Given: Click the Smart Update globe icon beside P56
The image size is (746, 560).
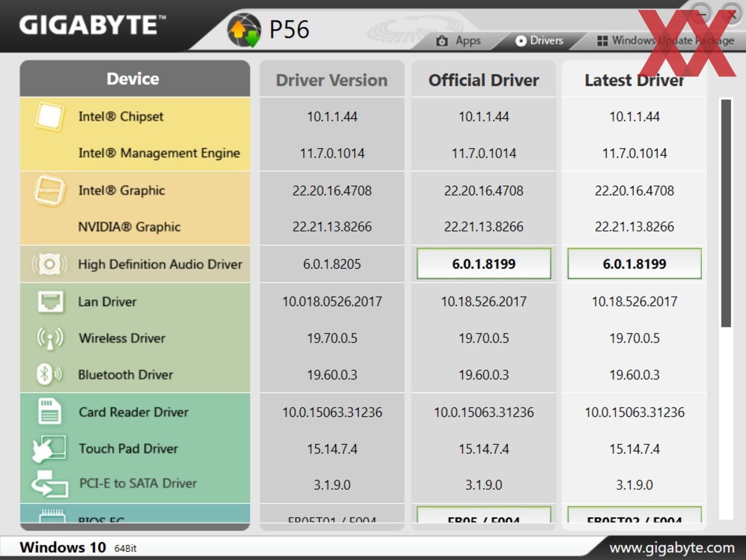Looking at the screenshot, I should click(244, 31).
